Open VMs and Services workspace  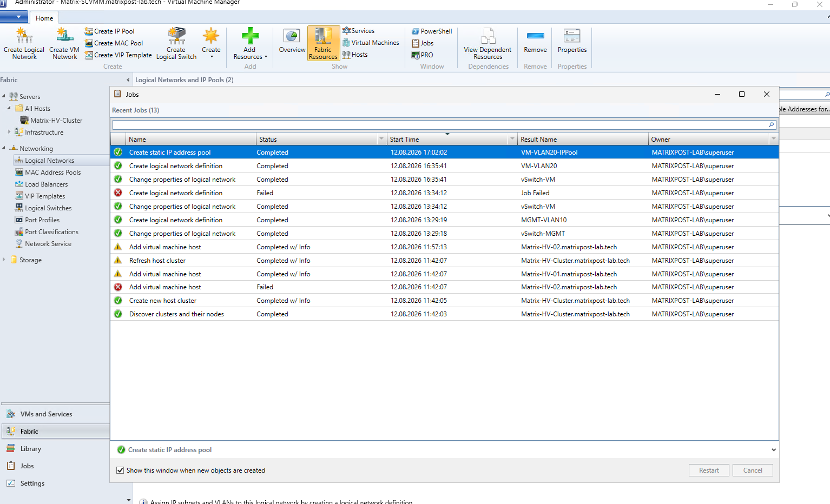[x=55, y=414]
